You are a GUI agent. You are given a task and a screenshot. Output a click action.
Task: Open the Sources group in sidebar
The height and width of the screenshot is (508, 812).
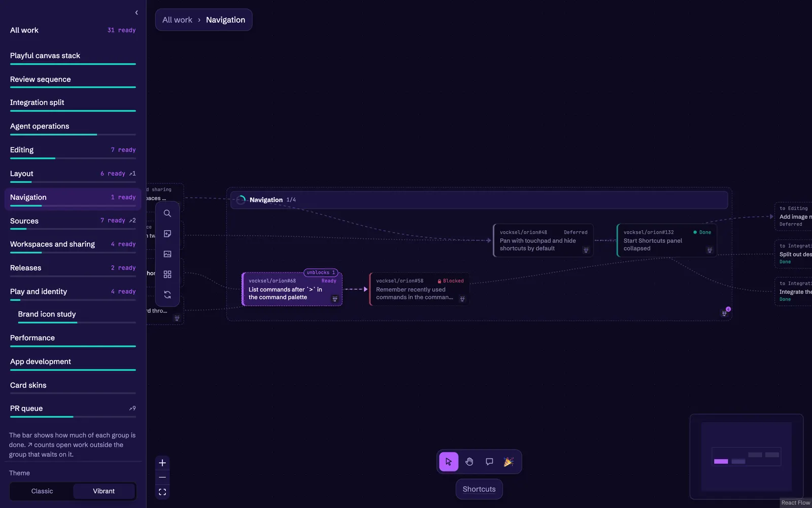[73, 223]
